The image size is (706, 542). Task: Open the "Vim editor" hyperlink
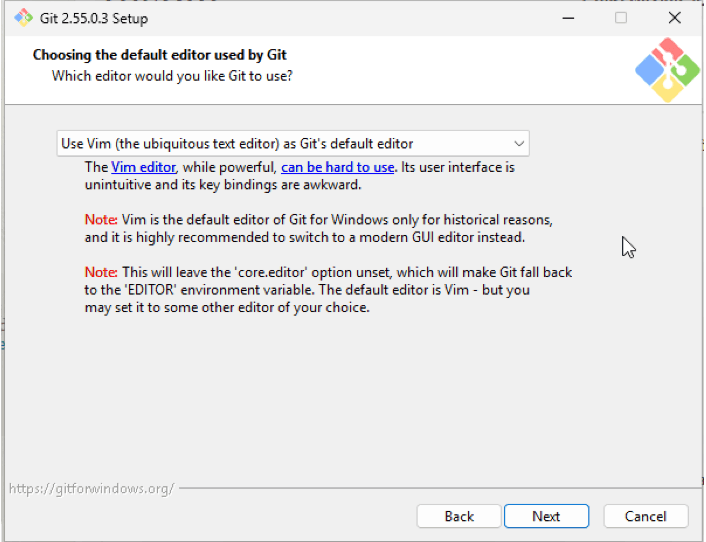143,167
